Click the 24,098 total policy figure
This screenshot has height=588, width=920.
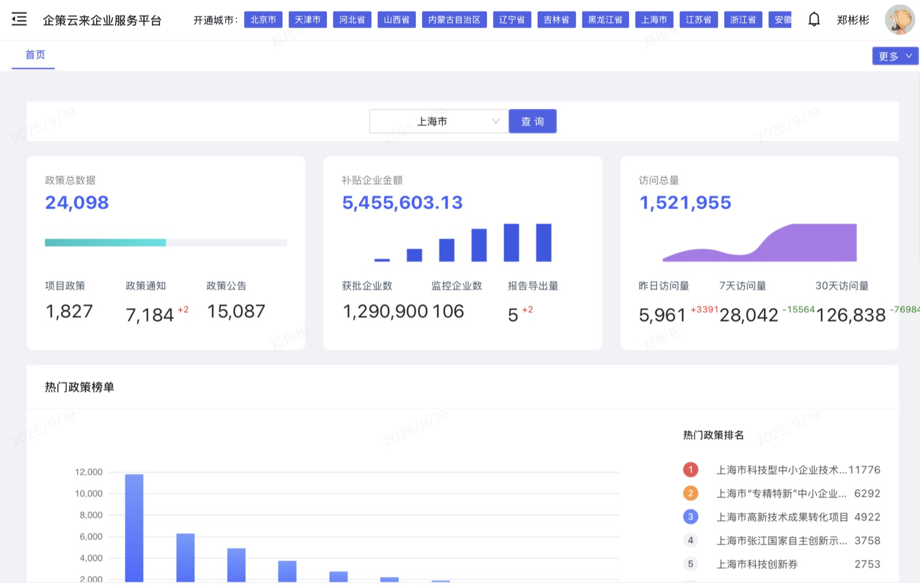coord(77,202)
